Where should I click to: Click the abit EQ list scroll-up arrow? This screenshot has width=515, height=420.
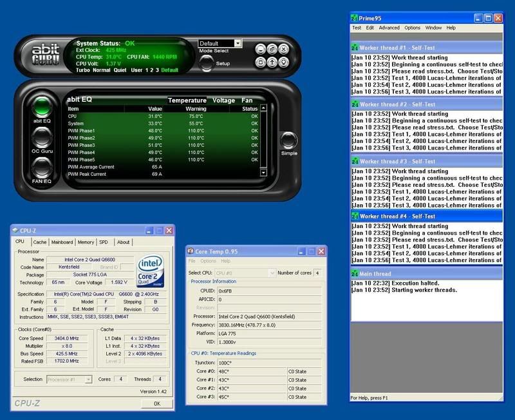click(x=263, y=108)
